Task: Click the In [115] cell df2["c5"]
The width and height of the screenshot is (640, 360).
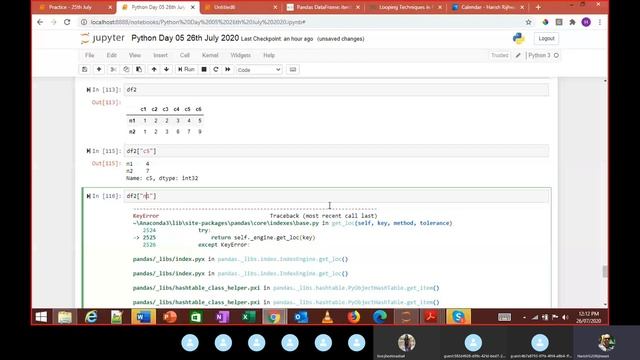Action: click(x=336, y=151)
